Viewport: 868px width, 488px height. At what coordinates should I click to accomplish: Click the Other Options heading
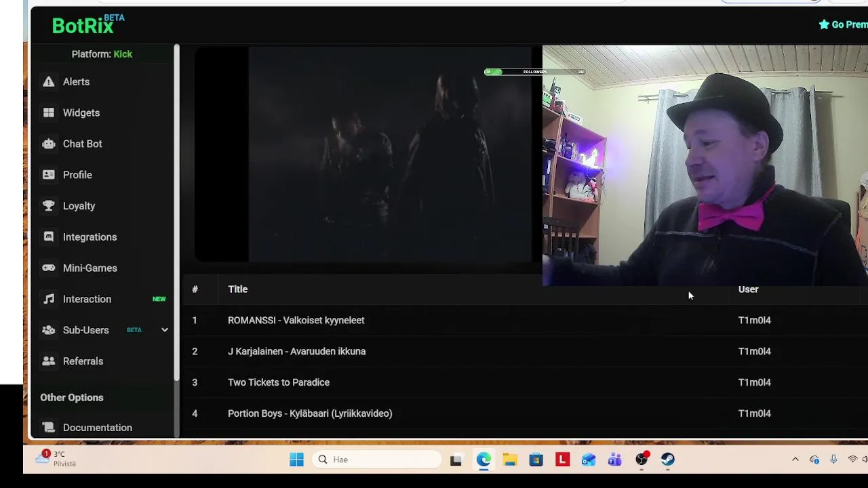click(72, 398)
